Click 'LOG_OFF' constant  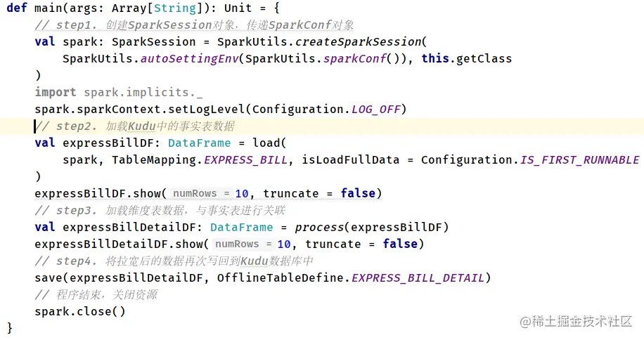pos(375,109)
